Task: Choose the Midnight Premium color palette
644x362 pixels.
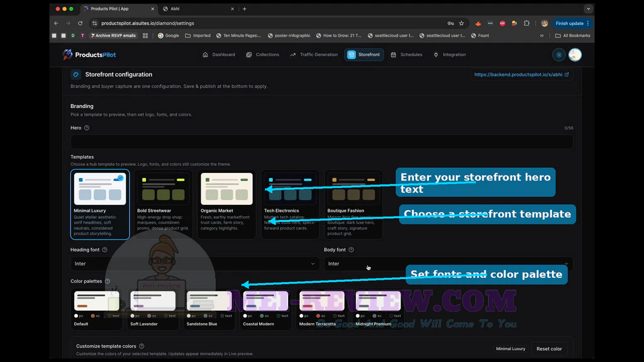Action: (378, 309)
